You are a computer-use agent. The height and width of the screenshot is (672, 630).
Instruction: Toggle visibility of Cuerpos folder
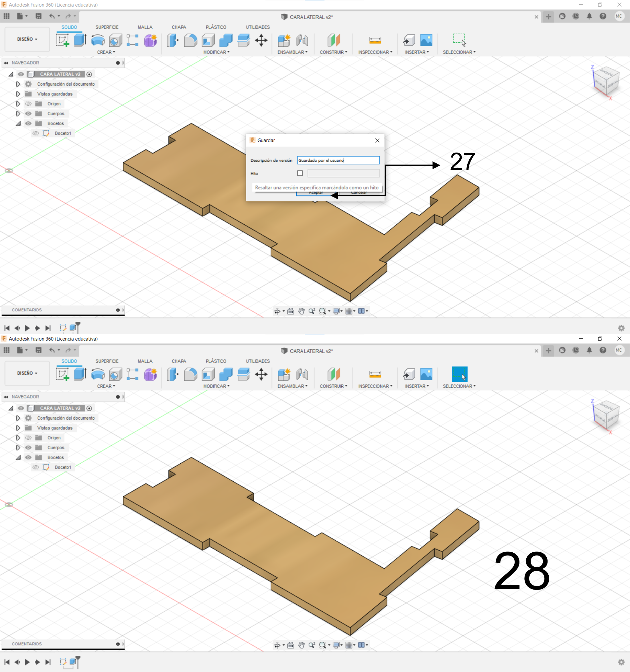28,114
